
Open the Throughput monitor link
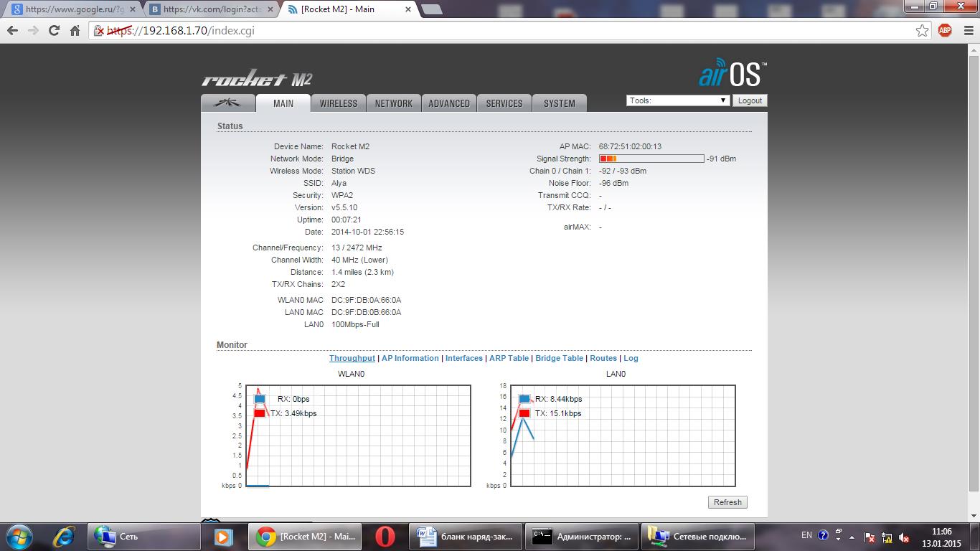click(x=352, y=358)
